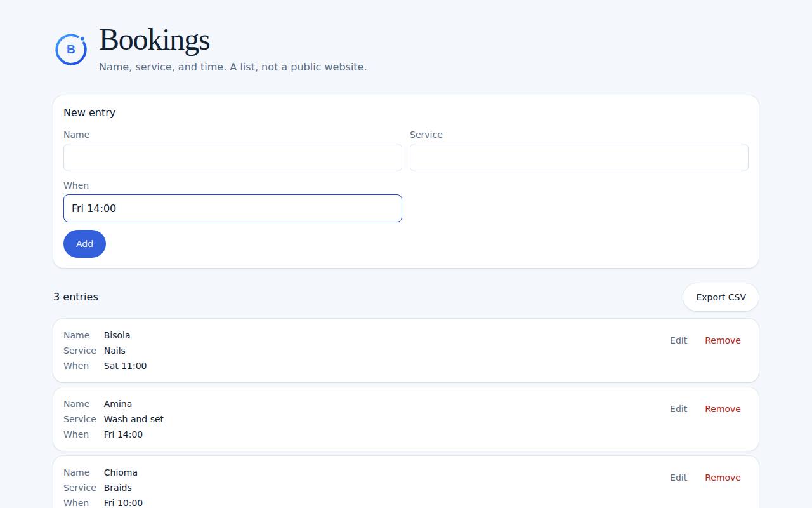Edit the Amina entry
The image size is (812, 508).
point(678,409)
